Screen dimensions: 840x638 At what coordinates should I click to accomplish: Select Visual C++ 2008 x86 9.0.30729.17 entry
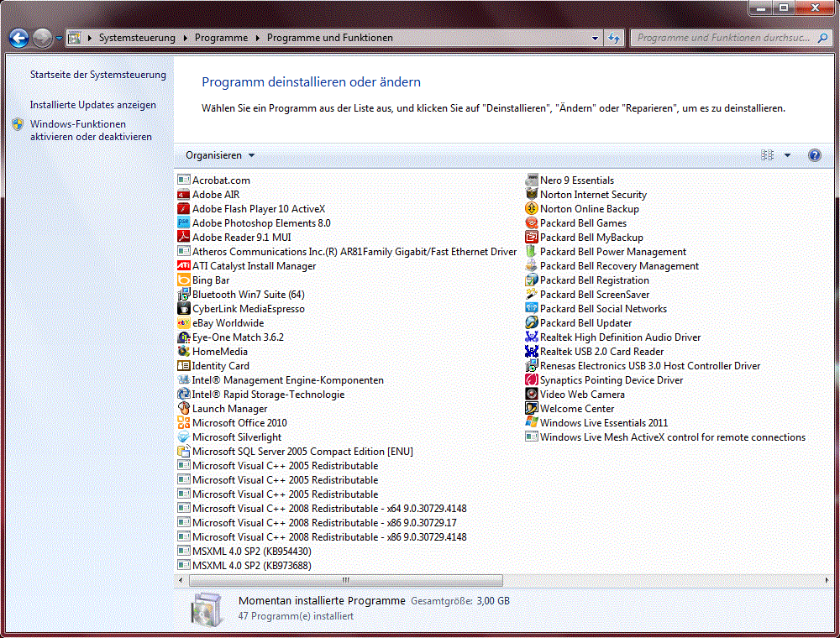[318, 523]
